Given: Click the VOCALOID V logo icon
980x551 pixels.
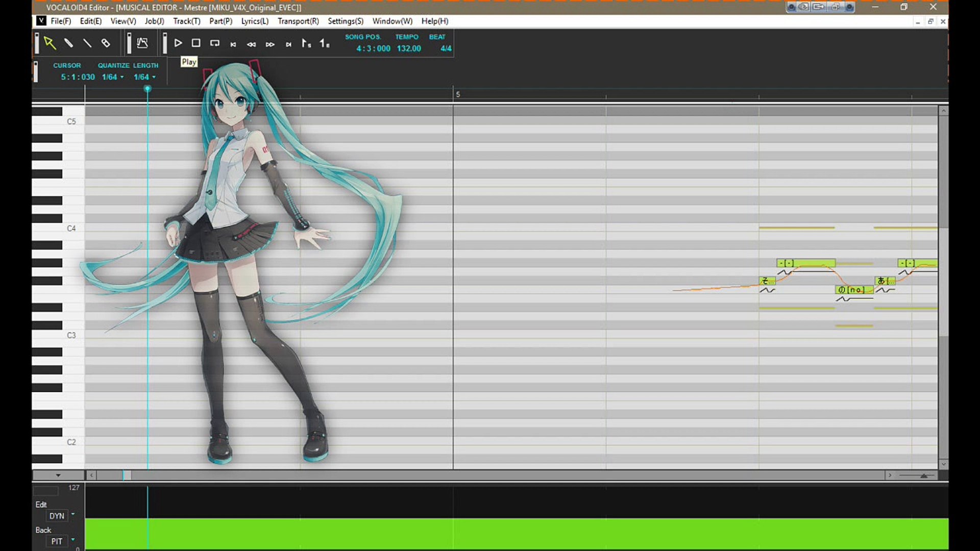Looking at the screenshot, I should tap(41, 21).
